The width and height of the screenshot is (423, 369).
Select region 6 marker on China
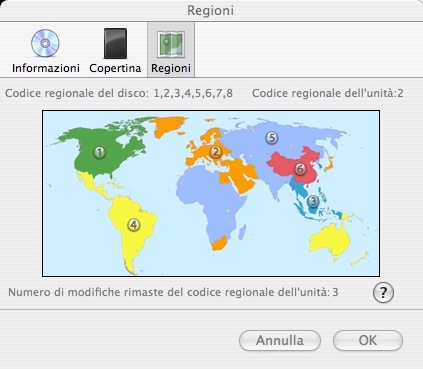click(x=300, y=169)
